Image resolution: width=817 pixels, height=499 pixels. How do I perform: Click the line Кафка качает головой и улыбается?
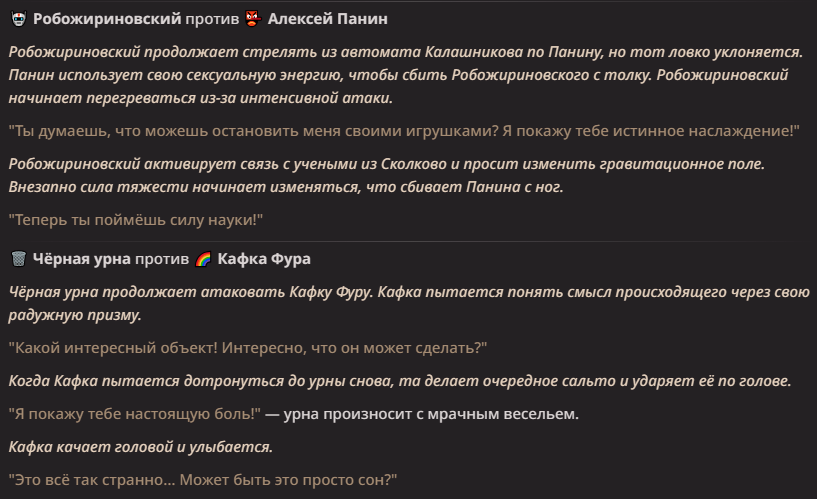(x=141, y=447)
